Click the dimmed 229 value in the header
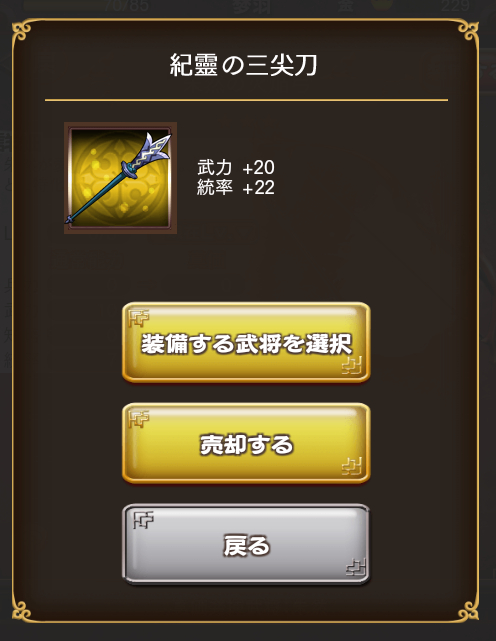496x641 pixels. pos(455,6)
